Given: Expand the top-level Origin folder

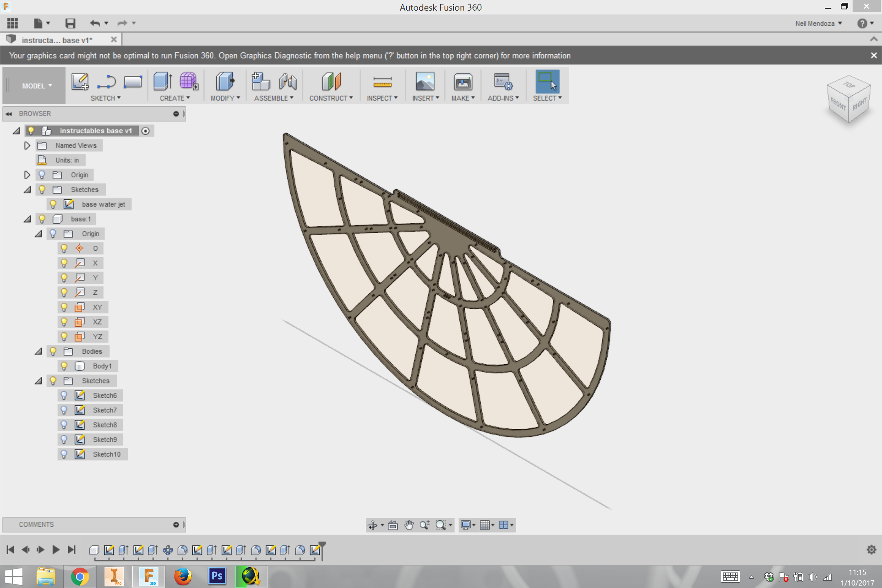Looking at the screenshot, I should [27, 175].
